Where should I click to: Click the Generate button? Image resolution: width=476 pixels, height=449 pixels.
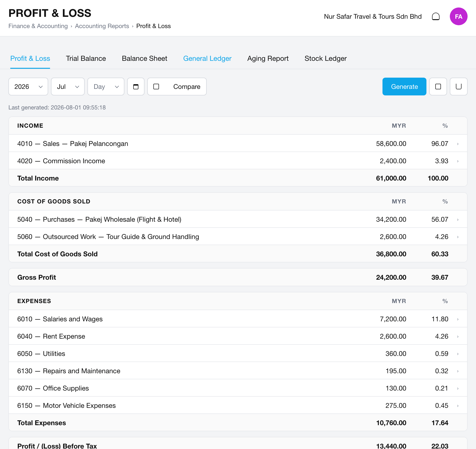click(404, 87)
